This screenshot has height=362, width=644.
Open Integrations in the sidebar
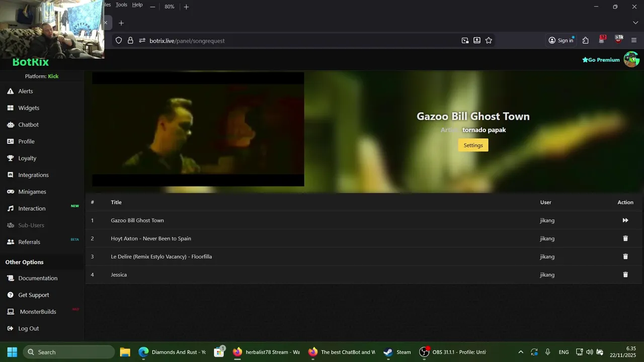pos(33,175)
